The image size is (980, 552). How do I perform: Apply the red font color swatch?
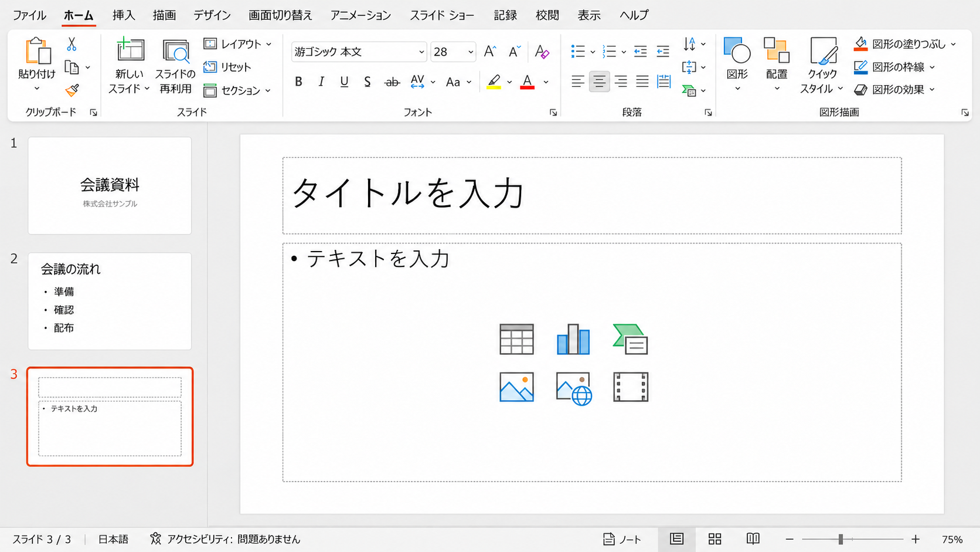[528, 82]
